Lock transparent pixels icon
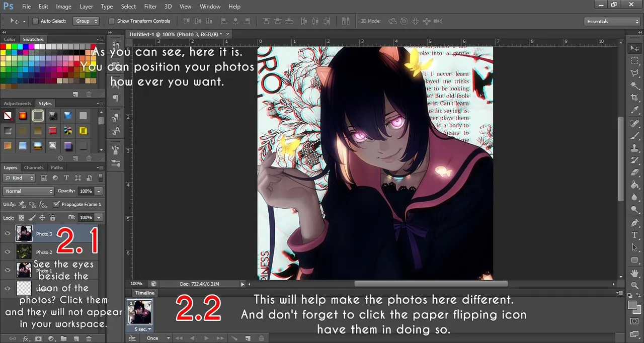This screenshot has width=644, height=343. 21,218
